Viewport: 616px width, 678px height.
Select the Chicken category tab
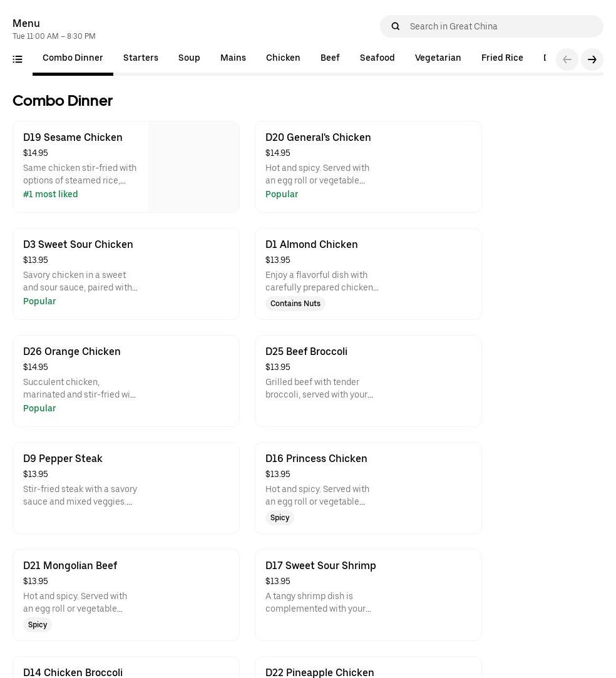(283, 58)
